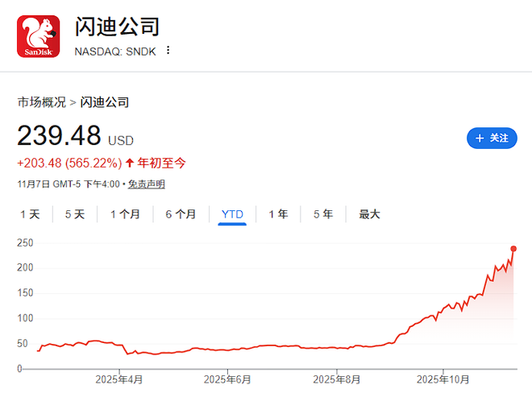Select the 最大 maximum range tab

tap(369, 214)
